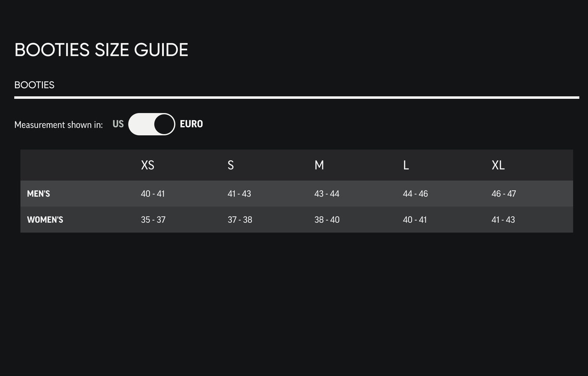Open the BOOTIES tab
588x376 pixels.
coord(34,85)
